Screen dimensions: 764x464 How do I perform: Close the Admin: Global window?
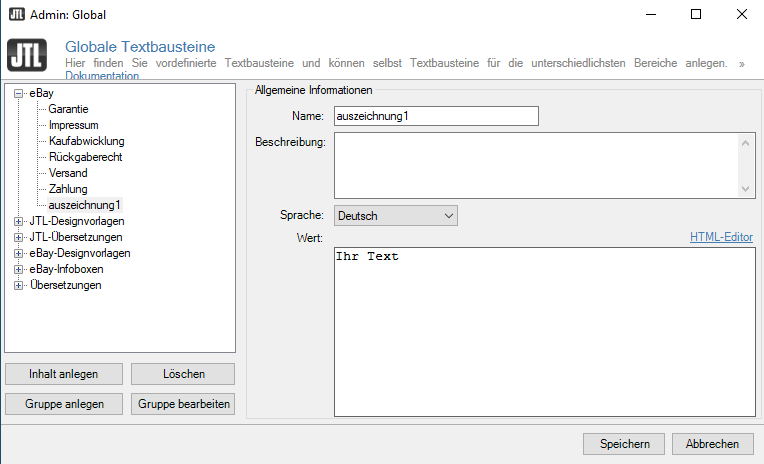pos(742,14)
